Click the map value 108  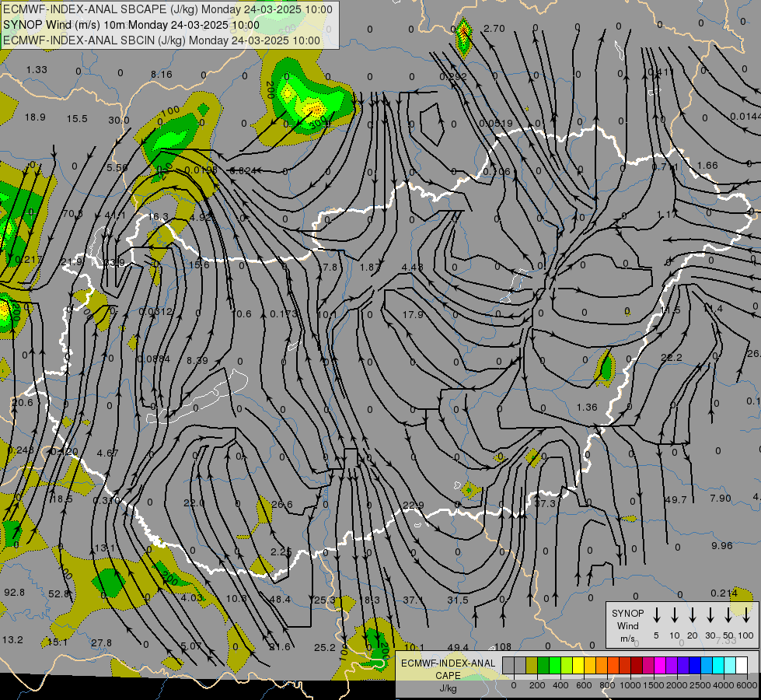click(x=503, y=646)
